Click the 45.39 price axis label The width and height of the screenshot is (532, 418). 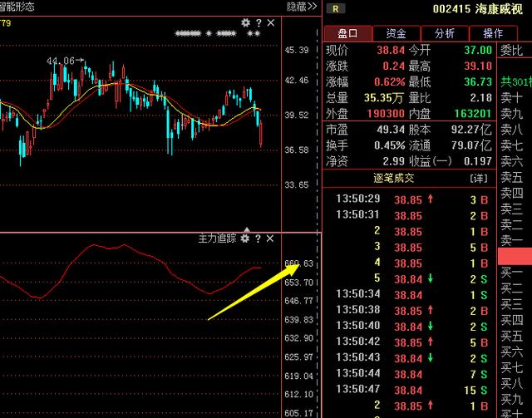point(297,50)
